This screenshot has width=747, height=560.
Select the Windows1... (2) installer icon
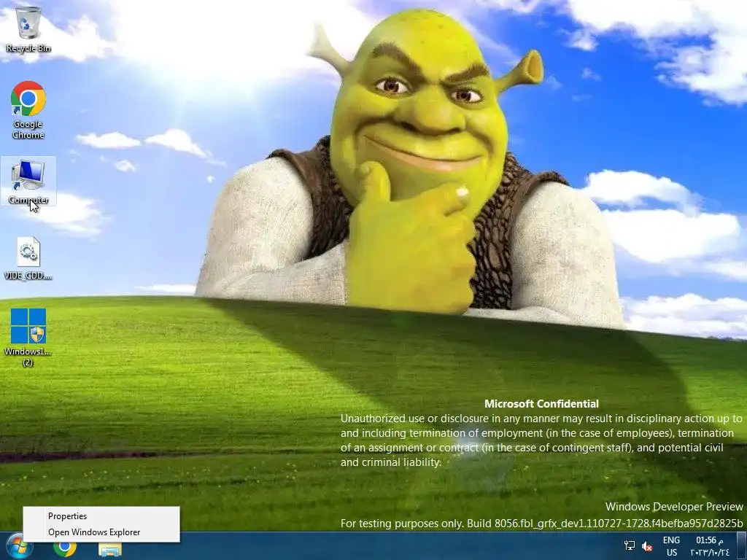coord(28,337)
